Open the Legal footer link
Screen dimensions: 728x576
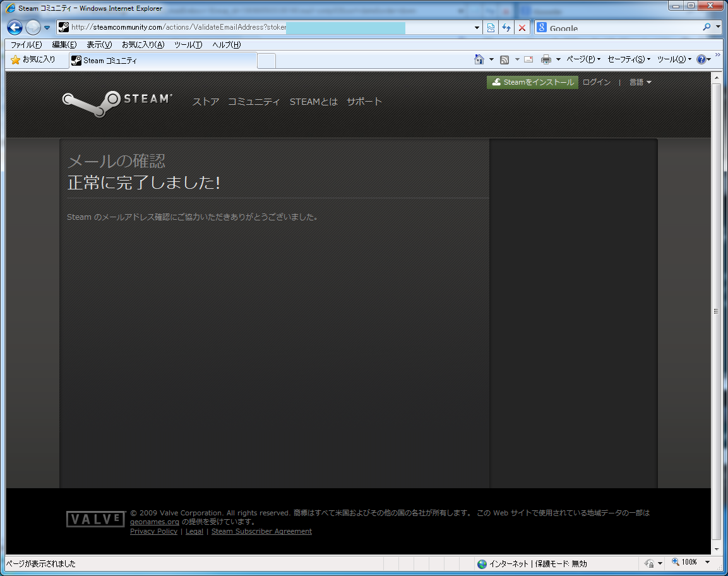click(194, 531)
